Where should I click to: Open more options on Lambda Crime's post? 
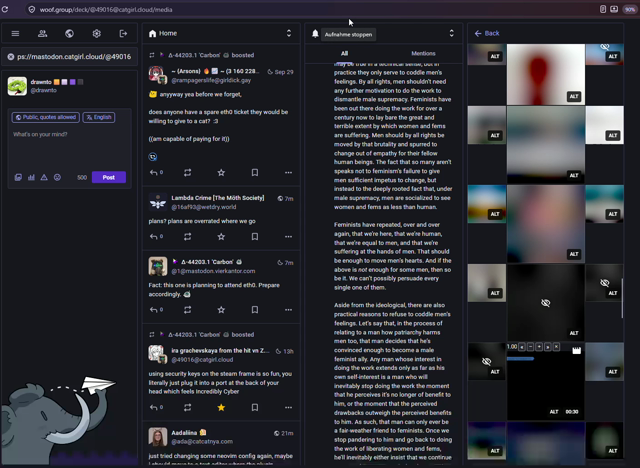click(x=289, y=237)
